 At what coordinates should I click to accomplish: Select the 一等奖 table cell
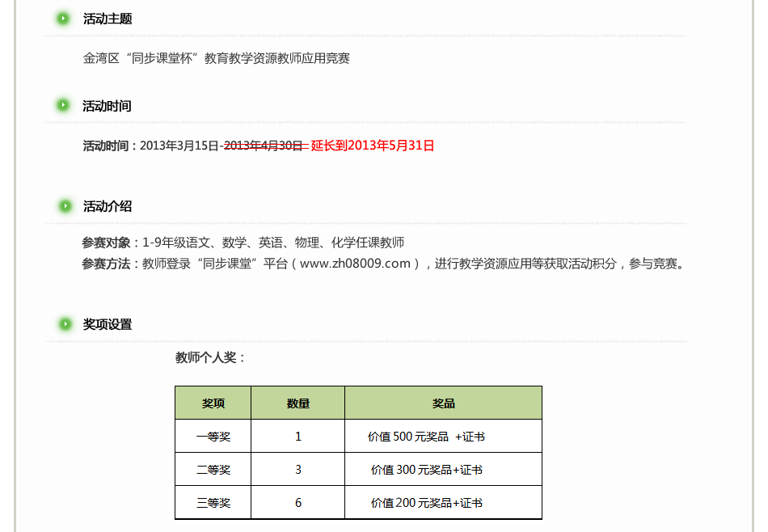click(x=213, y=437)
